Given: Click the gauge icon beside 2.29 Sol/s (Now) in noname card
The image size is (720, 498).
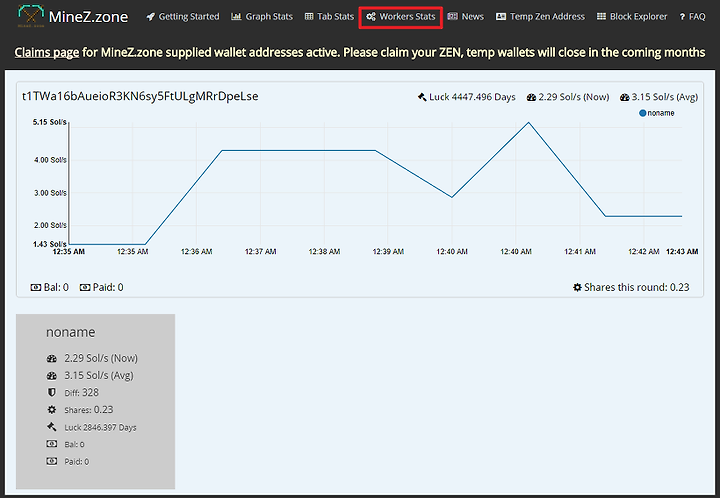Looking at the screenshot, I should (x=51, y=358).
